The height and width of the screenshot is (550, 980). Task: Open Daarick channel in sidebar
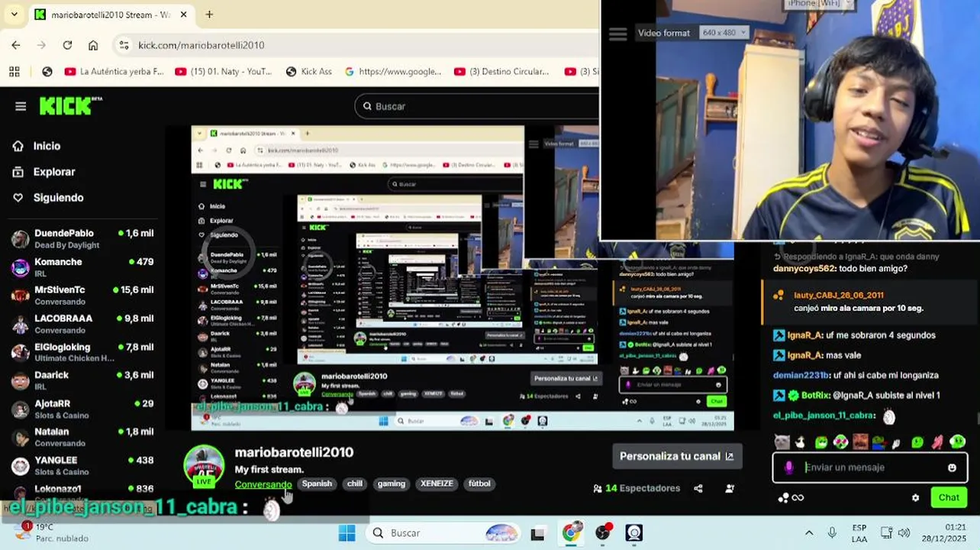pyautogui.click(x=82, y=380)
